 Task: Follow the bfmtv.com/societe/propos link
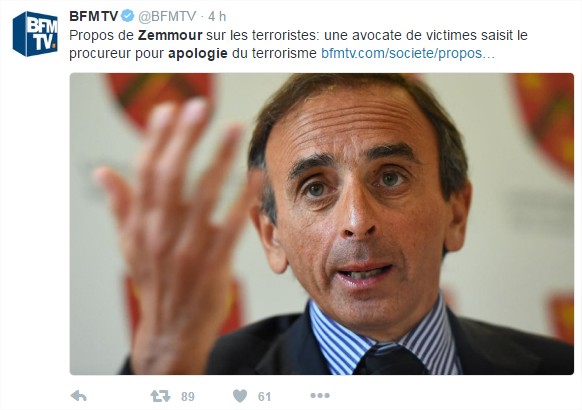tap(408, 53)
